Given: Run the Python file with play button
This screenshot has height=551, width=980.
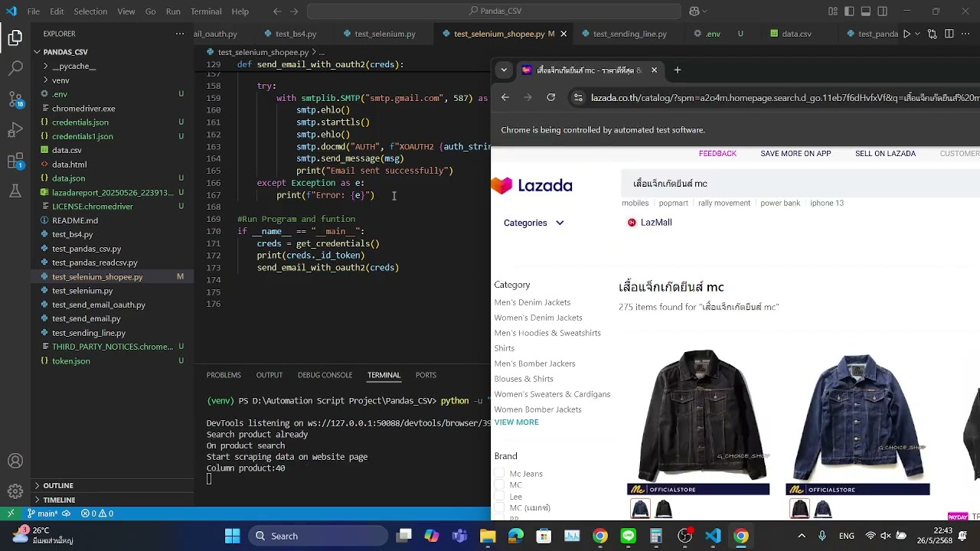Looking at the screenshot, I should [906, 34].
